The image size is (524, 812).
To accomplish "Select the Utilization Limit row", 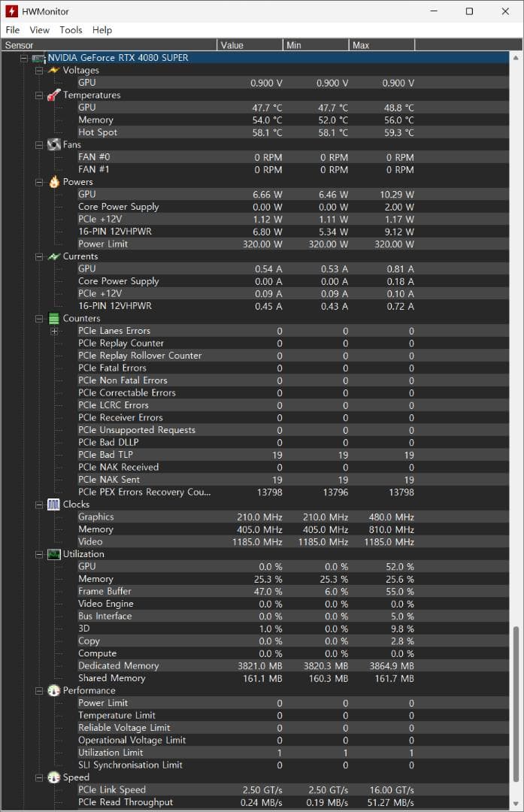I will (292, 753).
